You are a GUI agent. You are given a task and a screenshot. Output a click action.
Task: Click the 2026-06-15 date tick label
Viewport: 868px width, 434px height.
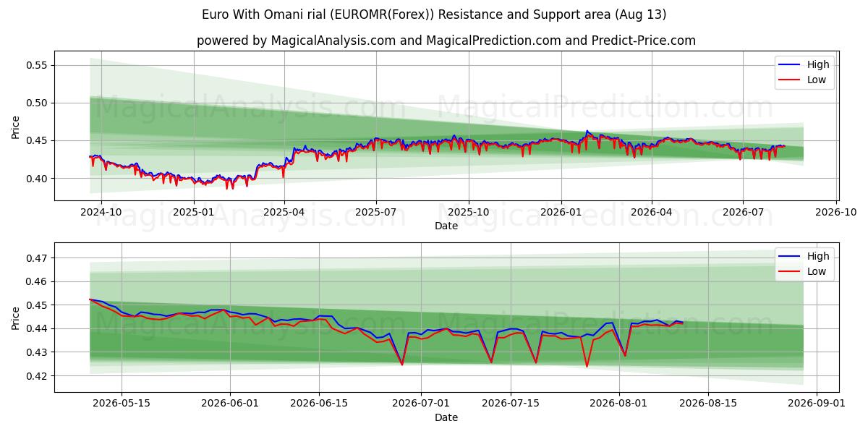[x=319, y=404]
